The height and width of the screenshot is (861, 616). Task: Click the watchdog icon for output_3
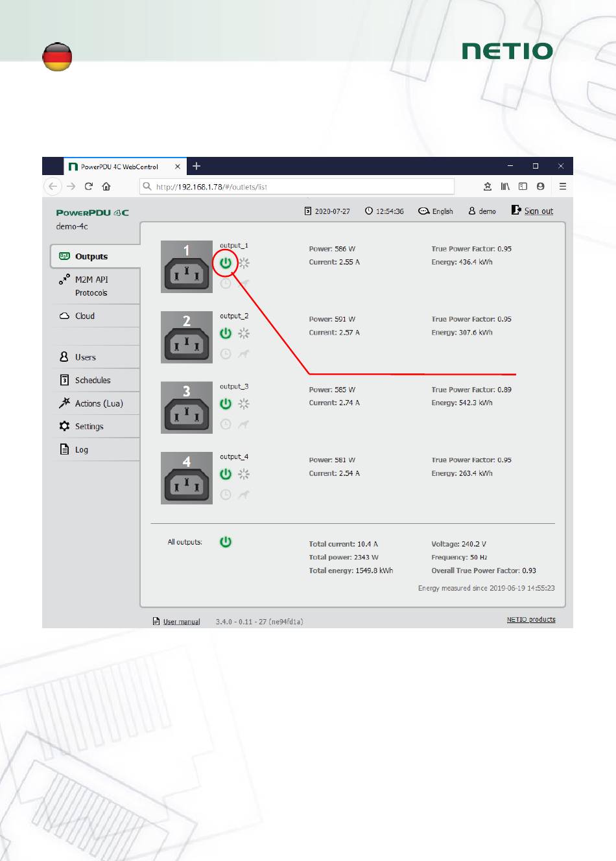(x=244, y=425)
